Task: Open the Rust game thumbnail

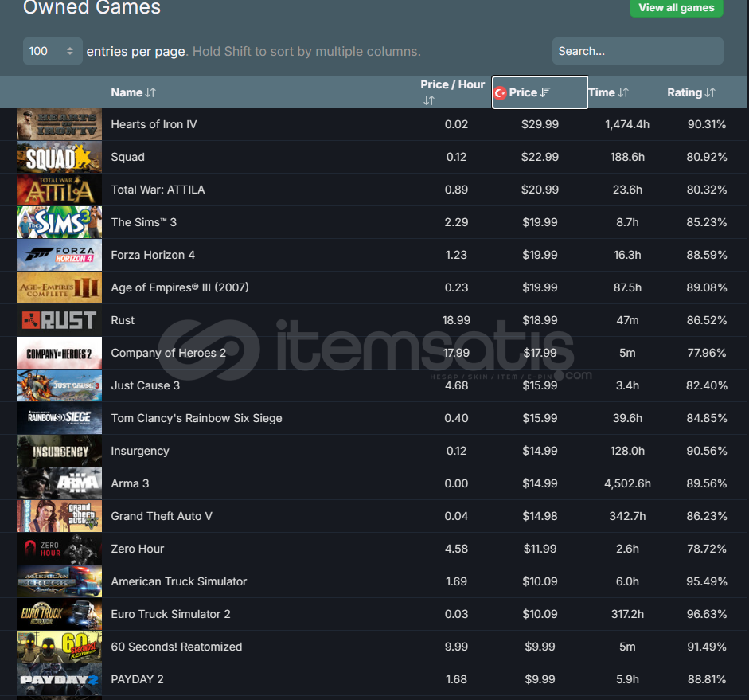Action: 59,320
